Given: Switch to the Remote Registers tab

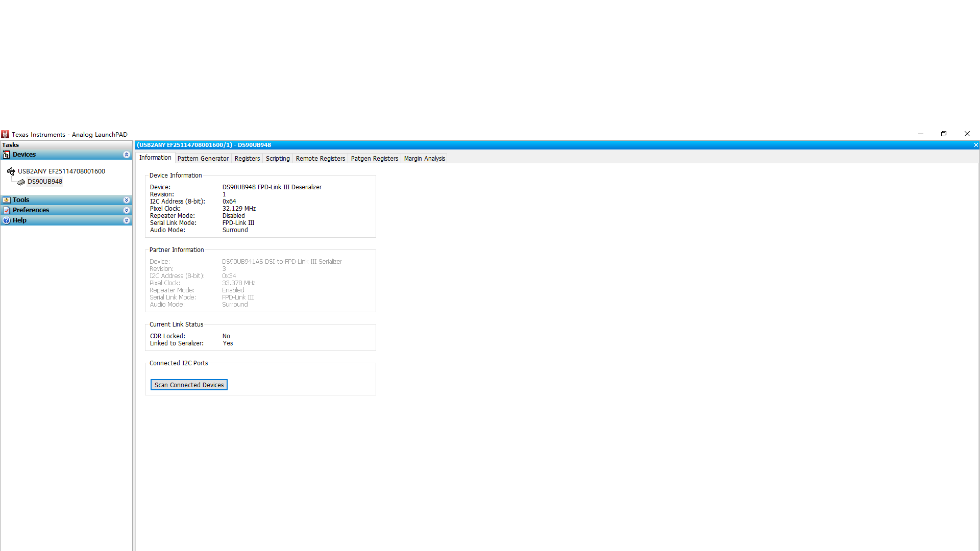Looking at the screenshot, I should 320,159.
